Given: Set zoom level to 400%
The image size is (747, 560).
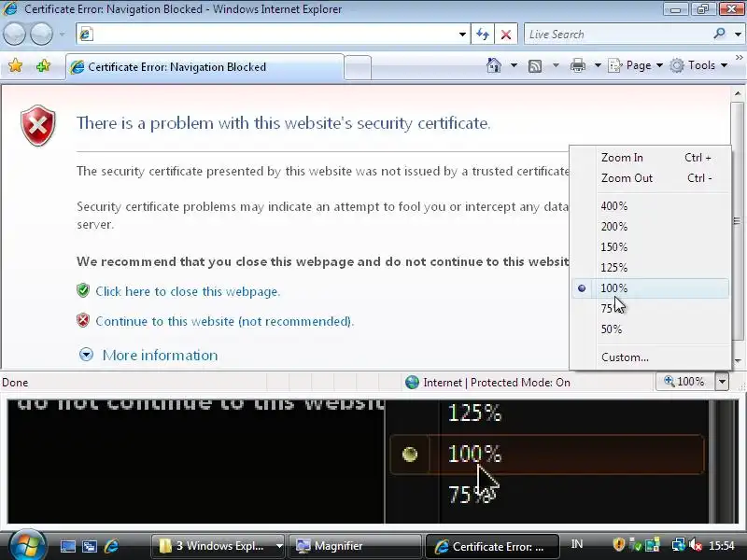Looking at the screenshot, I should (650, 206).
